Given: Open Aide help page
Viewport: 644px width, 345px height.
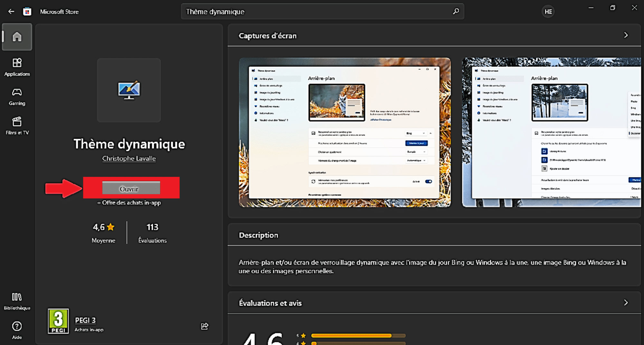Looking at the screenshot, I should [x=17, y=331].
